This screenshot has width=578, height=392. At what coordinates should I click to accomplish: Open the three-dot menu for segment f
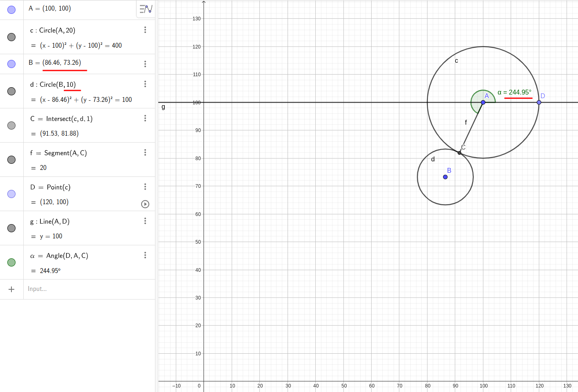click(145, 152)
